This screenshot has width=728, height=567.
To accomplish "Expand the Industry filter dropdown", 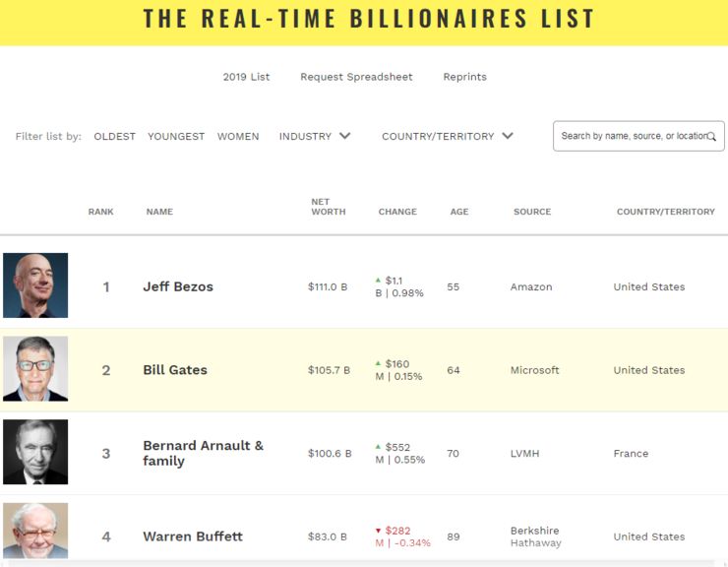I will coord(314,136).
